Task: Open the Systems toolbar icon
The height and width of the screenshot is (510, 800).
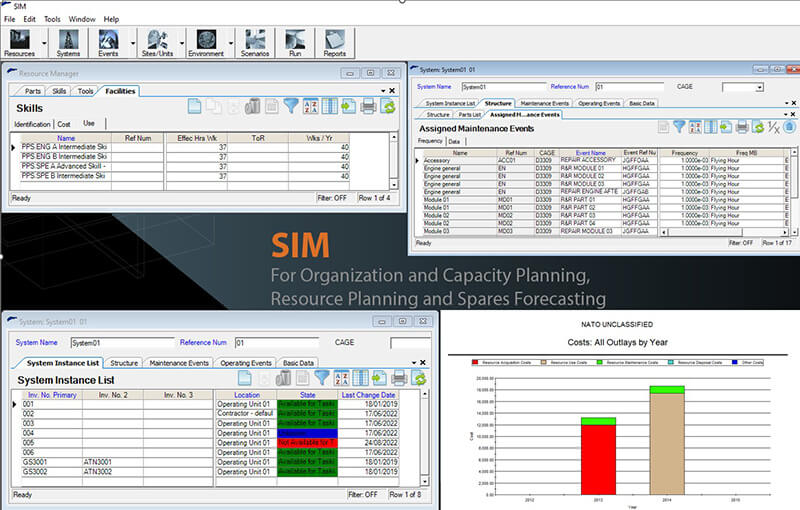Action: tap(68, 43)
